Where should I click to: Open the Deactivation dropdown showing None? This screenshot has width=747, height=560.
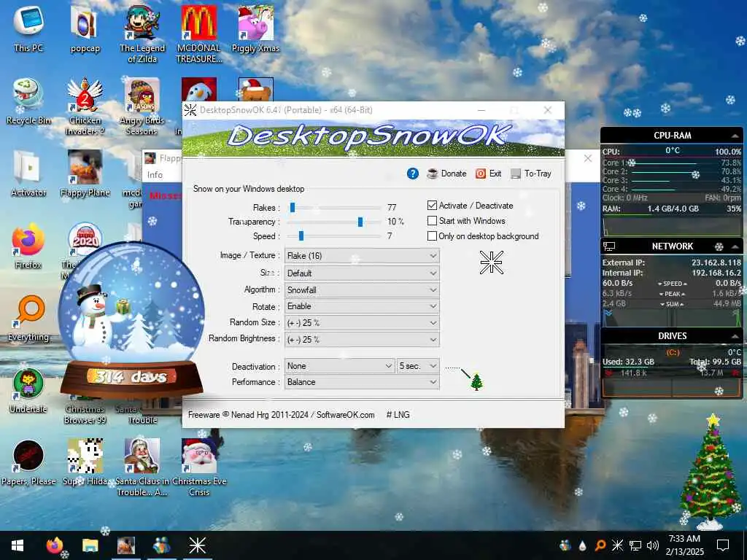click(339, 366)
